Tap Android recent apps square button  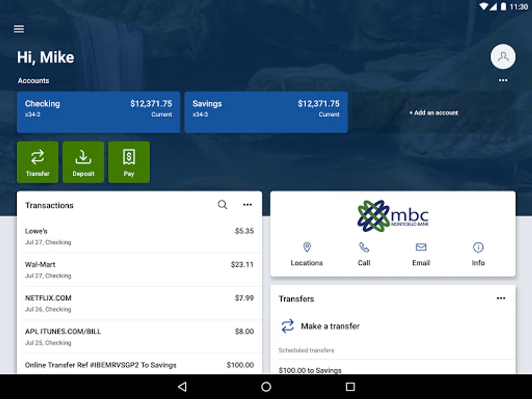point(350,387)
